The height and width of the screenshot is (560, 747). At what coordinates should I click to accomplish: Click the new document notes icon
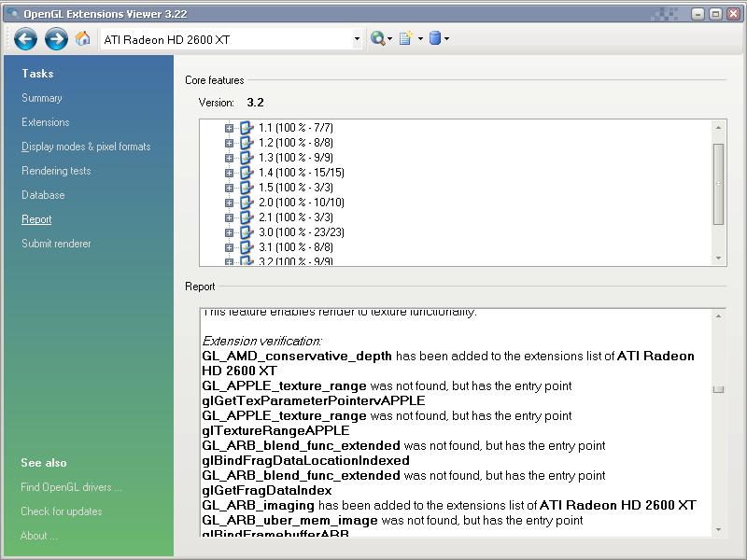point(406,38)
